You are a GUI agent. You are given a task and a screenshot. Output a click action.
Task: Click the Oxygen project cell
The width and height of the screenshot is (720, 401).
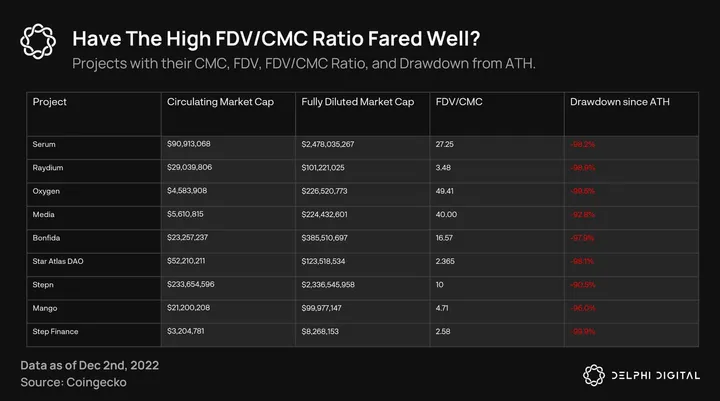point(47,189)
